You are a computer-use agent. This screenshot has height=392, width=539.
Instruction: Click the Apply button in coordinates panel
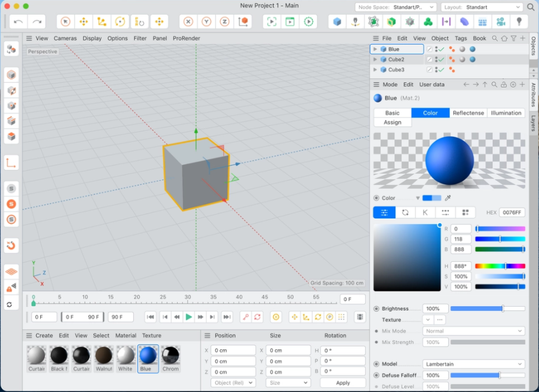tap(342, 383)
